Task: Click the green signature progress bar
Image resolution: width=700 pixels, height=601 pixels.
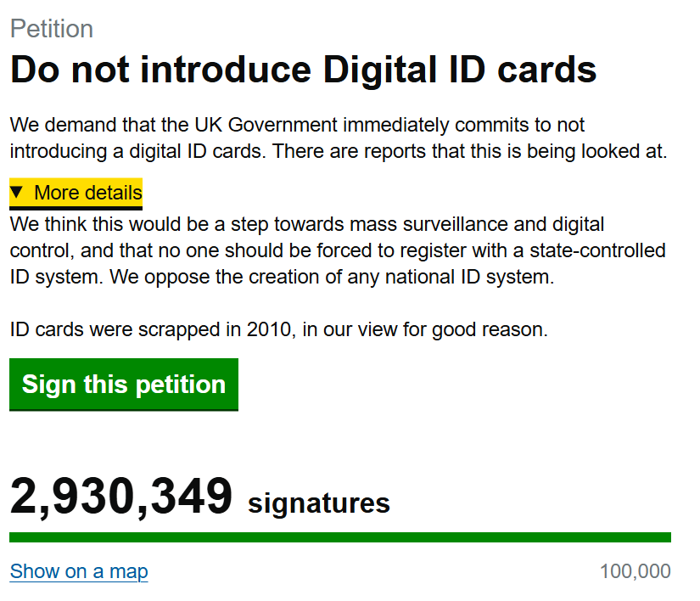Action: [339, 537]
